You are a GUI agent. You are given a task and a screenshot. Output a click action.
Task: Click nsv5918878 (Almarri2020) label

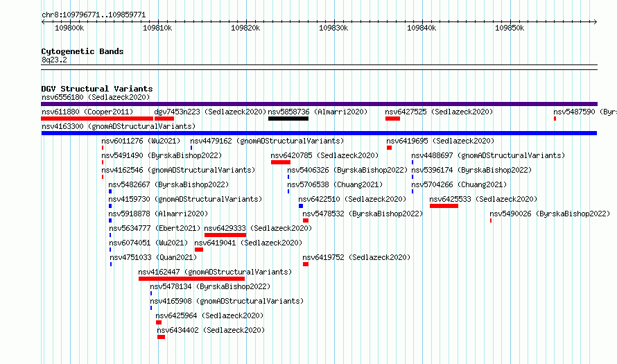(158, 214)
